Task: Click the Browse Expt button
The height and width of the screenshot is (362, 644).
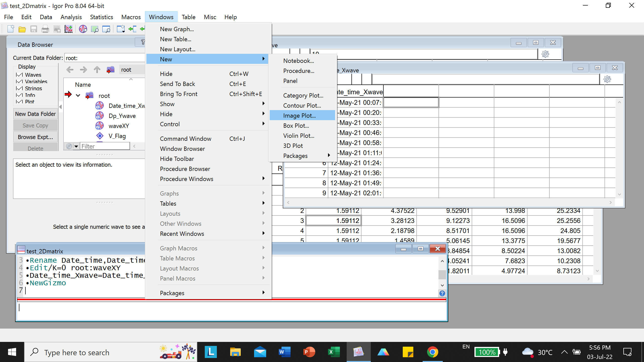Action: point(35,137)
